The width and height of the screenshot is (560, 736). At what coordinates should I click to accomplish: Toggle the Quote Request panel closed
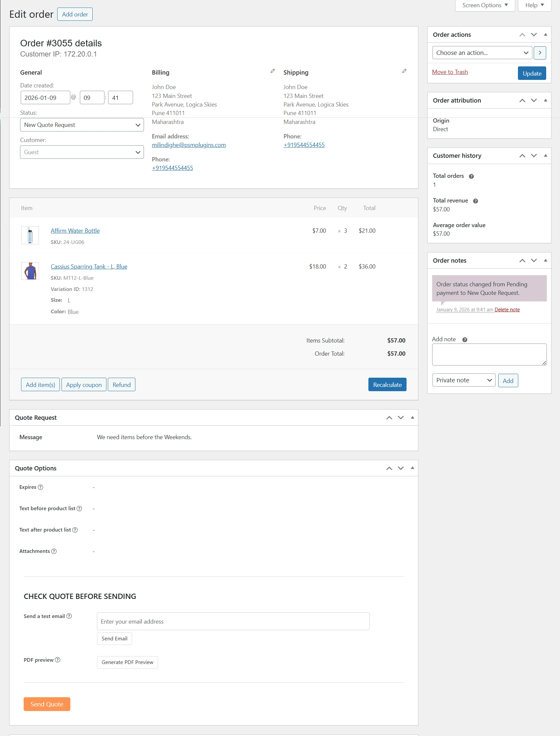[x=412, y=418]
